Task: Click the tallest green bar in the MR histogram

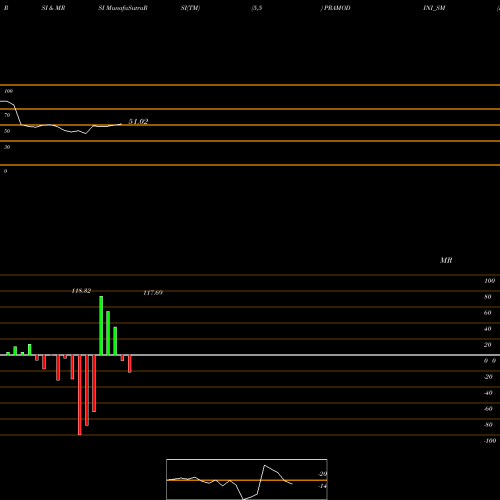Action: (101, 325)
